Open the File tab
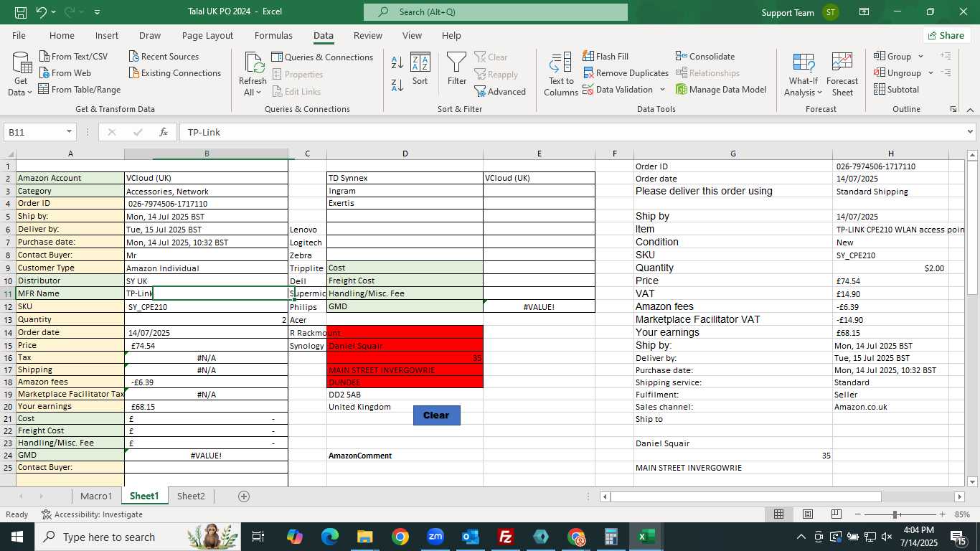Image resolution: width=980 pixels, height=551 pixels. (x=19, y=35)
